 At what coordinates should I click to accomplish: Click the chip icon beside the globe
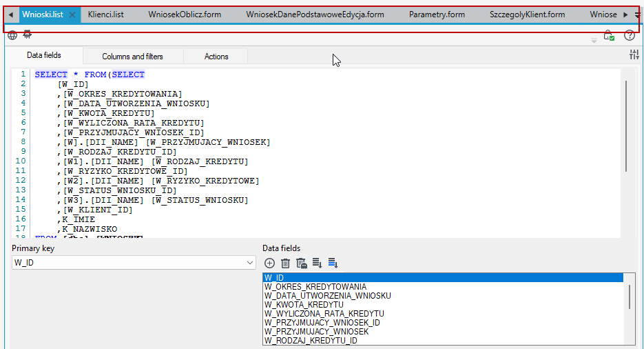(x=27, y=34)
